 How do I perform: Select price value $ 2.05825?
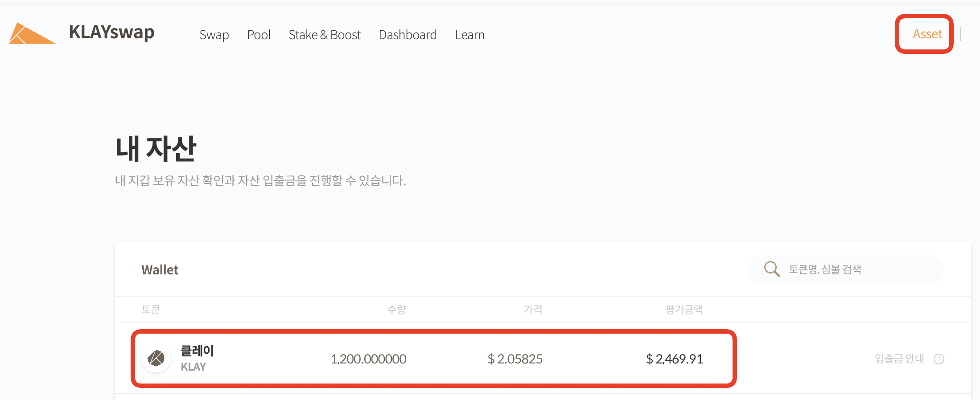(515, 359)
